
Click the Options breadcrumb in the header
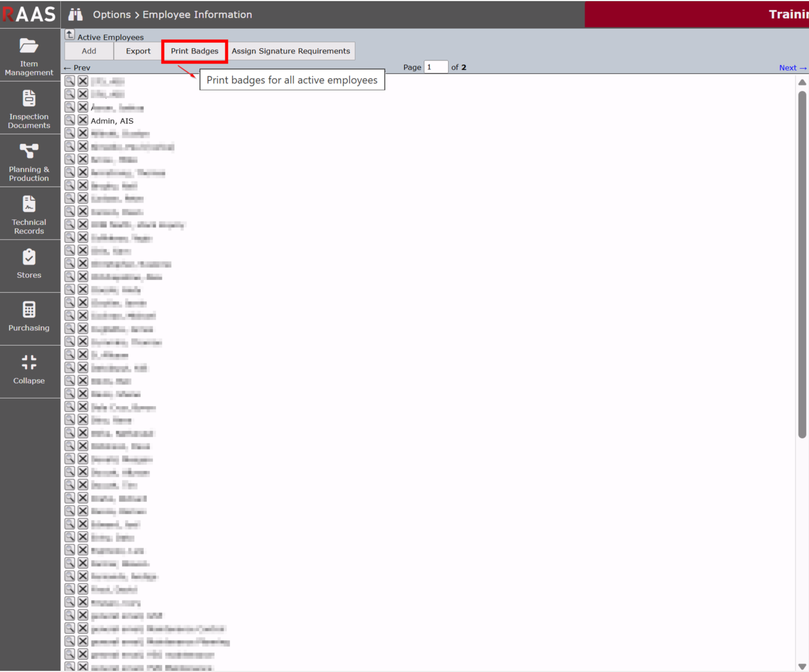(x=111, y=15)
